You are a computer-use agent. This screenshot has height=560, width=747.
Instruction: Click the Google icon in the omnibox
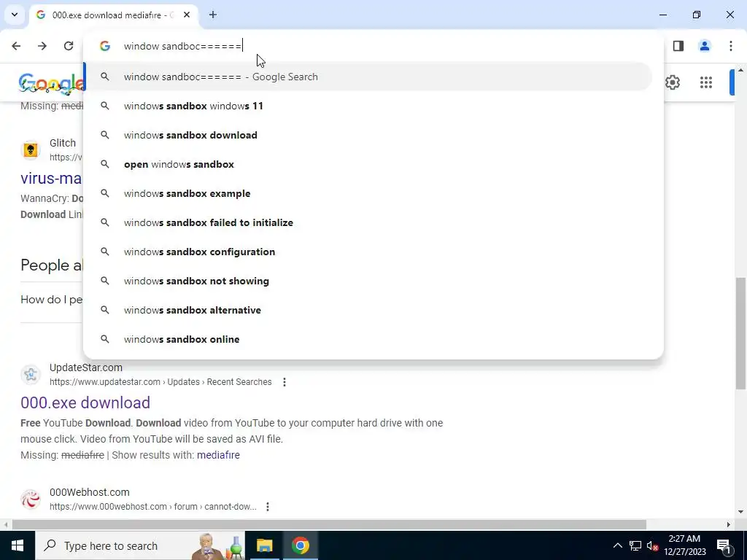click(105, 46)
